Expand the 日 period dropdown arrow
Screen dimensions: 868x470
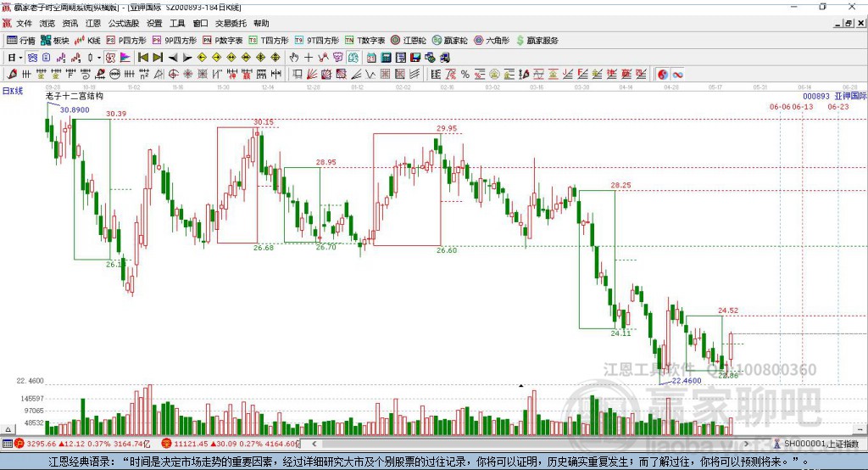[20, 58]
